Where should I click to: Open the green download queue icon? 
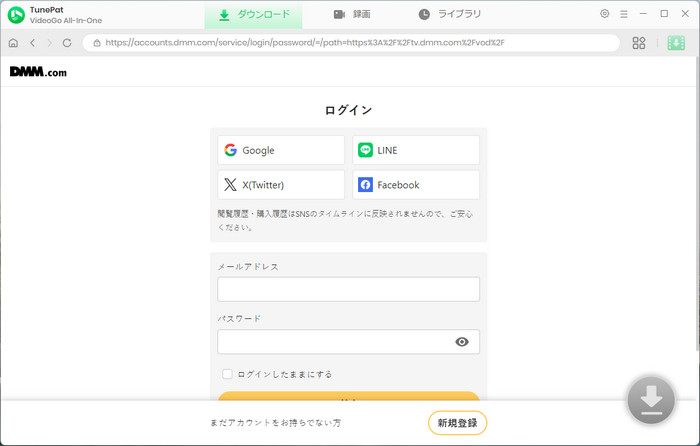pos(676,43)
